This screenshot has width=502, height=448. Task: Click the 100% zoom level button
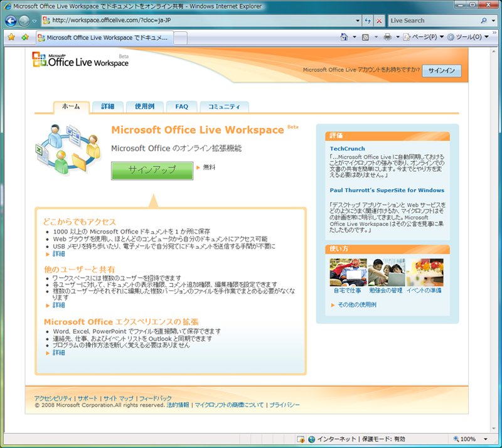pyautogui.click(x=464, y=439)
